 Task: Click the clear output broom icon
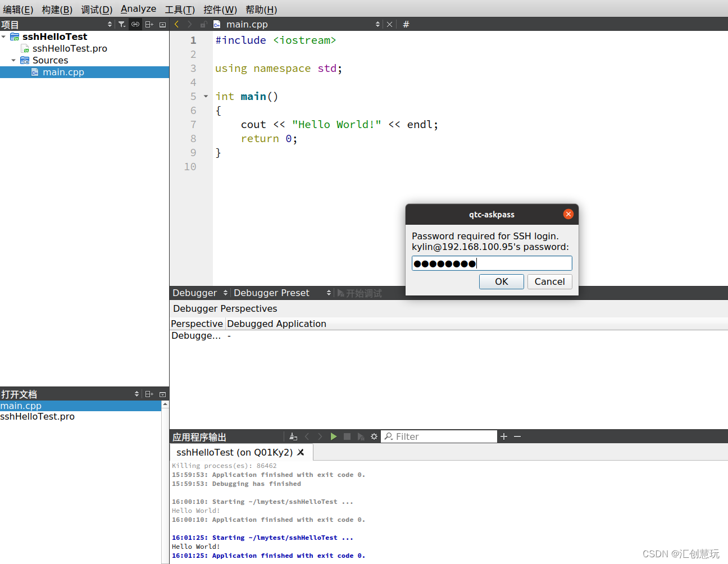pos(293,436)
